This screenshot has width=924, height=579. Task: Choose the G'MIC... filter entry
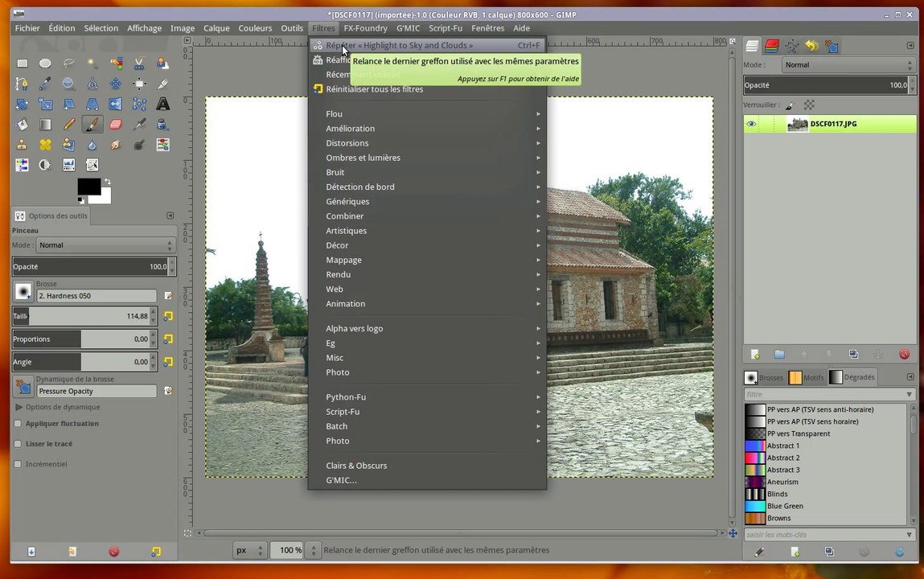point(427,480)
